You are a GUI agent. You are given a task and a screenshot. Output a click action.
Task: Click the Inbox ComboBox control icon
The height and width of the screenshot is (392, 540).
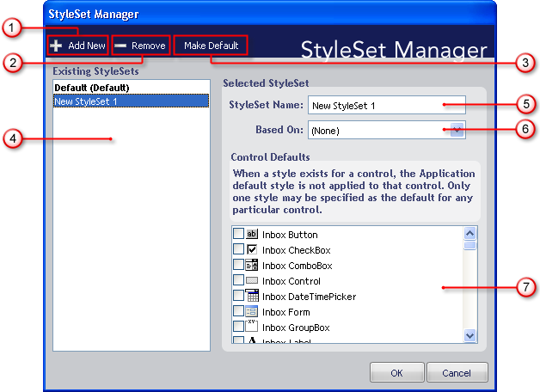[252, 265]
